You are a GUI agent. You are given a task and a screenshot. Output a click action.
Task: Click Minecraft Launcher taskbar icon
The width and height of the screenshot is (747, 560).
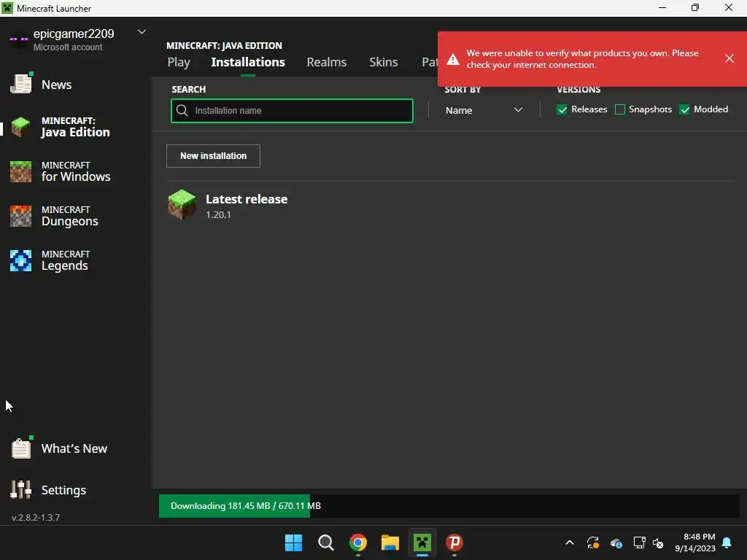422,542
